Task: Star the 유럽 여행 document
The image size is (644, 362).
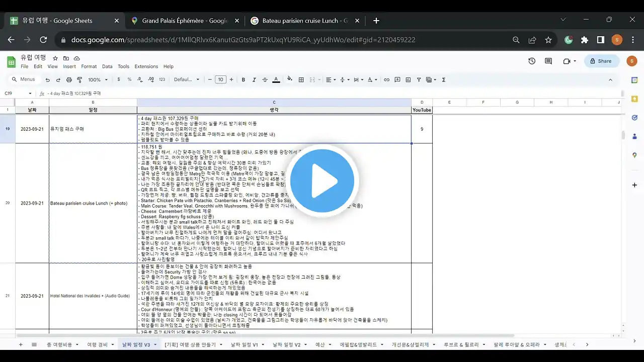Action: tap(55, 58)
